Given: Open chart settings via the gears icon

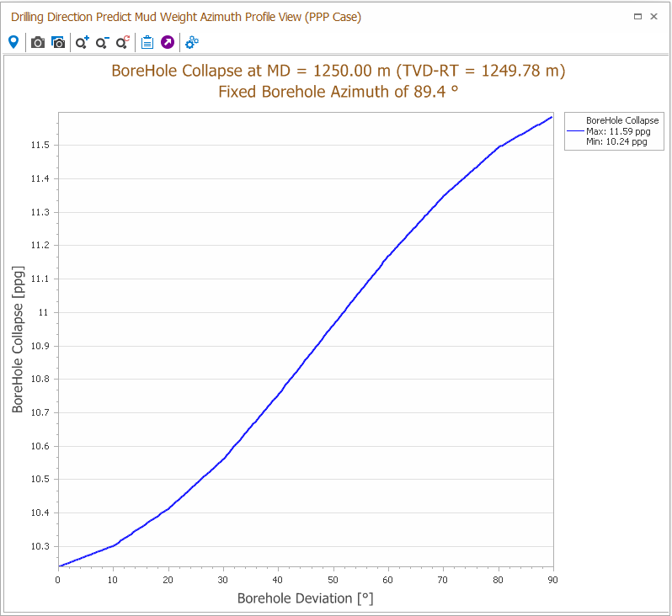Looking at the screenshot, I should 192,42.
